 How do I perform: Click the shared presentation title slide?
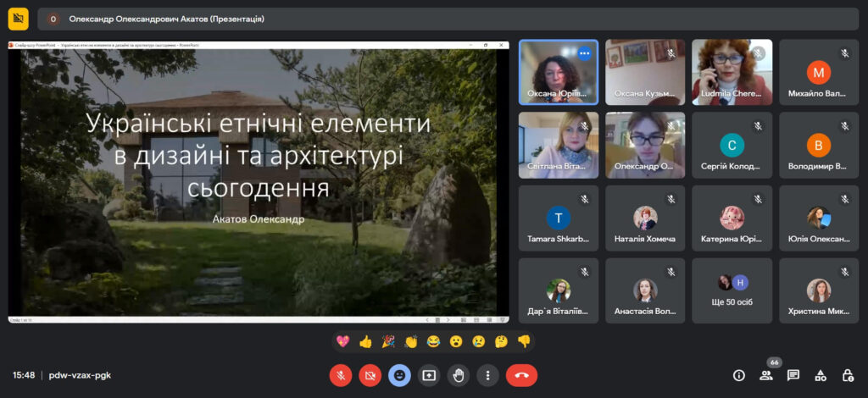(x=259, y=178)
